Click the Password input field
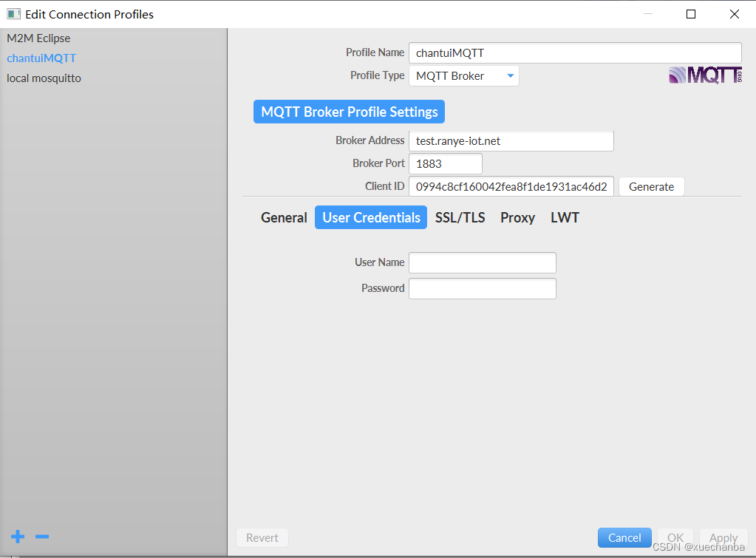The width and height of the screenshot is (756, 558). pos(482,288)
